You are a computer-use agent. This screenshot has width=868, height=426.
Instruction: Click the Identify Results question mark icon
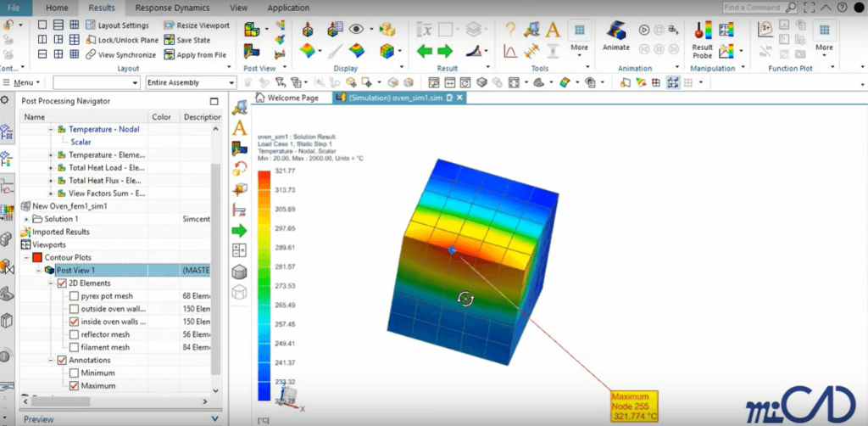(510, 30)
